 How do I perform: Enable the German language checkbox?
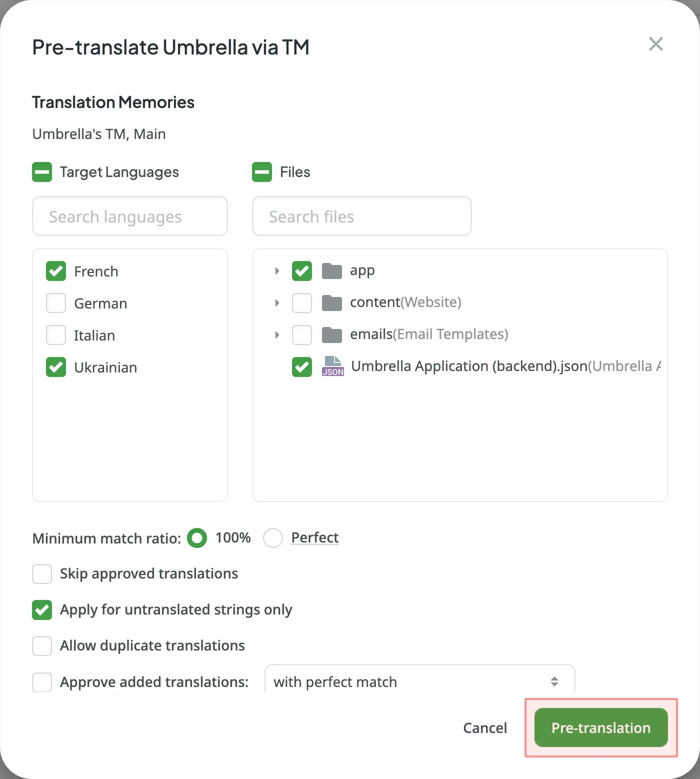(56, 303)
